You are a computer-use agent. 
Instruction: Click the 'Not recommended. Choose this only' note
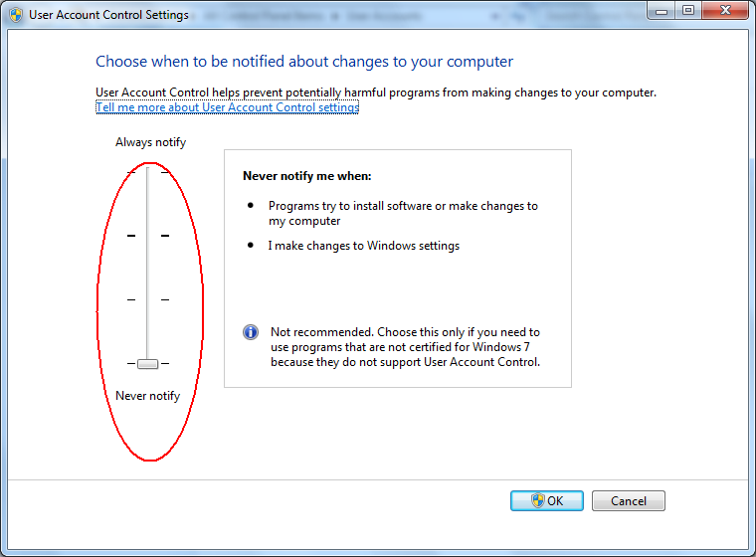[405, 347]
